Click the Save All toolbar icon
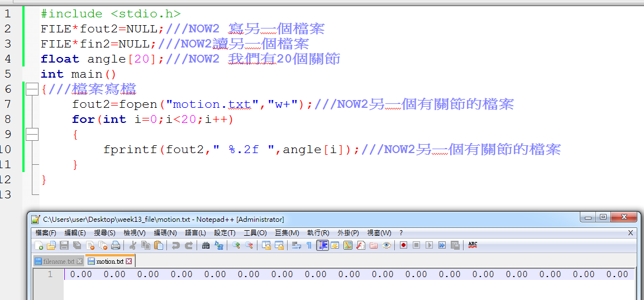The image size is (644, 300). pos(77,245)
